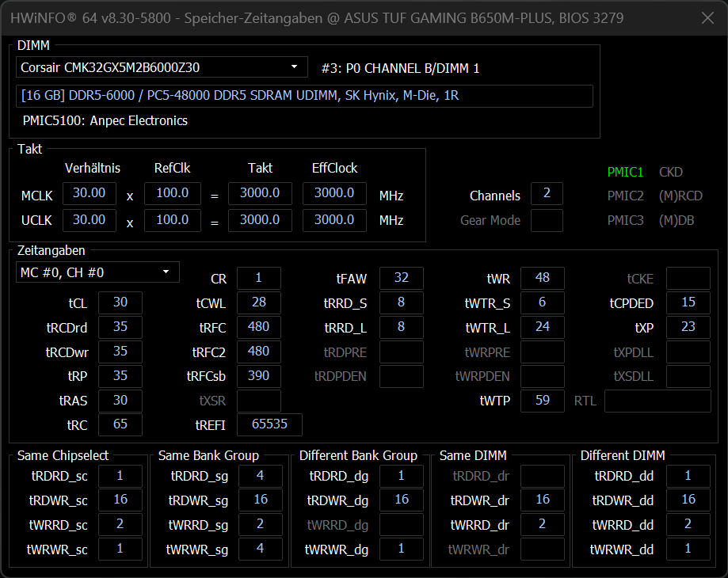Select the MCLK ratio value 30.00
728x578 pixels.
pyautogui.click(x=89, y=193)
